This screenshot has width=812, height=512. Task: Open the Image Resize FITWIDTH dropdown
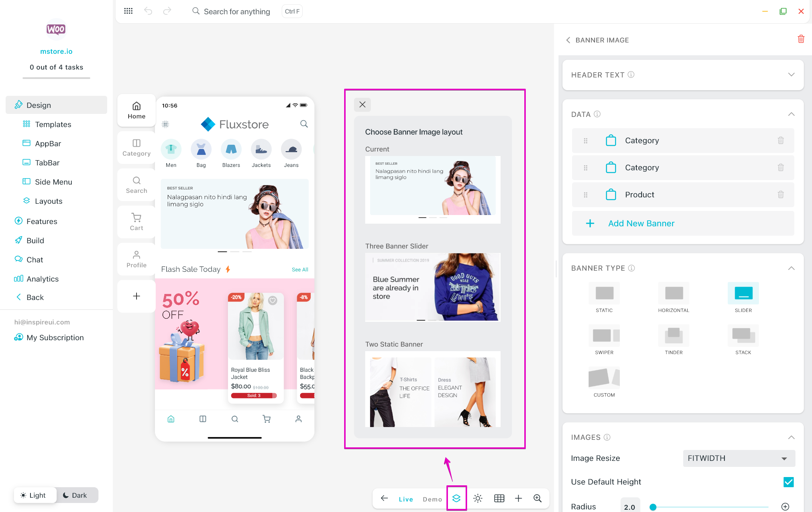coord(739,458)
